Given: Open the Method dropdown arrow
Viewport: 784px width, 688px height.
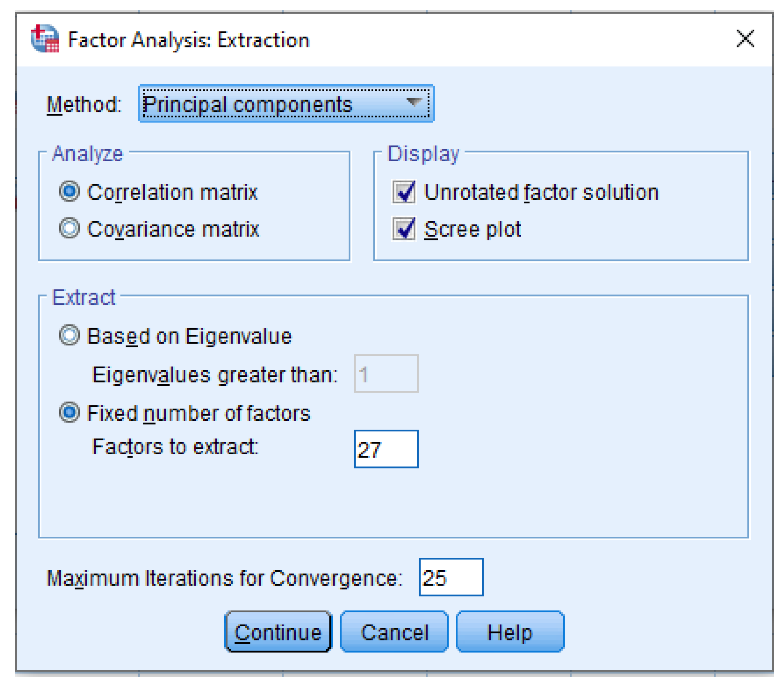Looking at the screenshot, I should 414,103.
